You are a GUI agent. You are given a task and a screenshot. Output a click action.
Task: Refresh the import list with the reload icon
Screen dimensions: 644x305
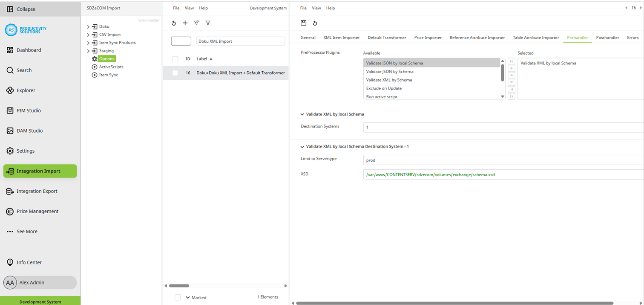click(x=173, y=23)
